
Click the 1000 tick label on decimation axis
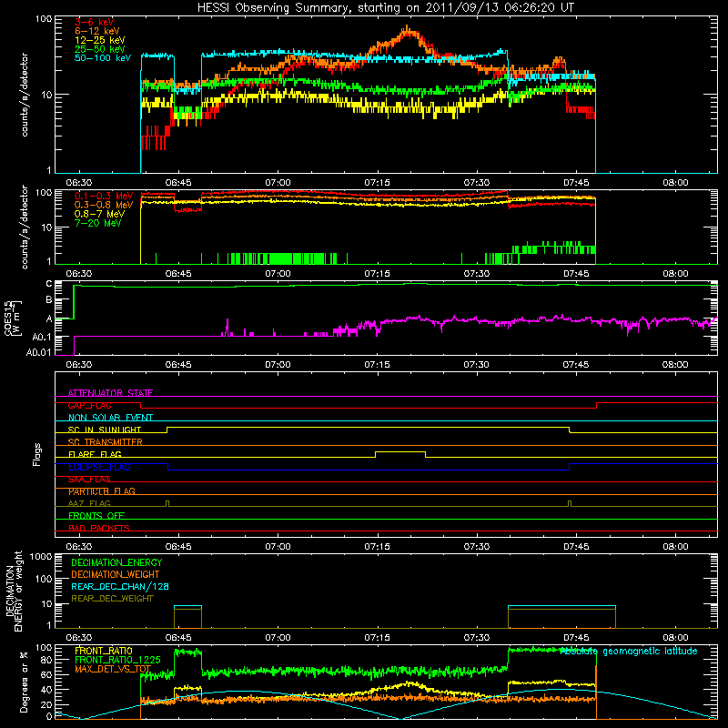point(40,556)
